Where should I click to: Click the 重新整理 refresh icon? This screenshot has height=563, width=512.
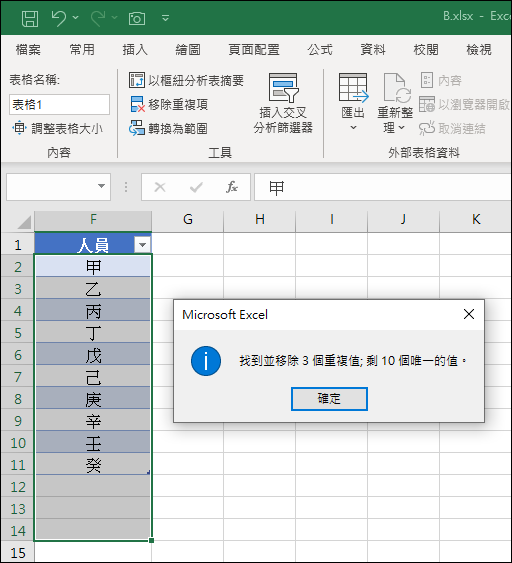tap(397, 88)
